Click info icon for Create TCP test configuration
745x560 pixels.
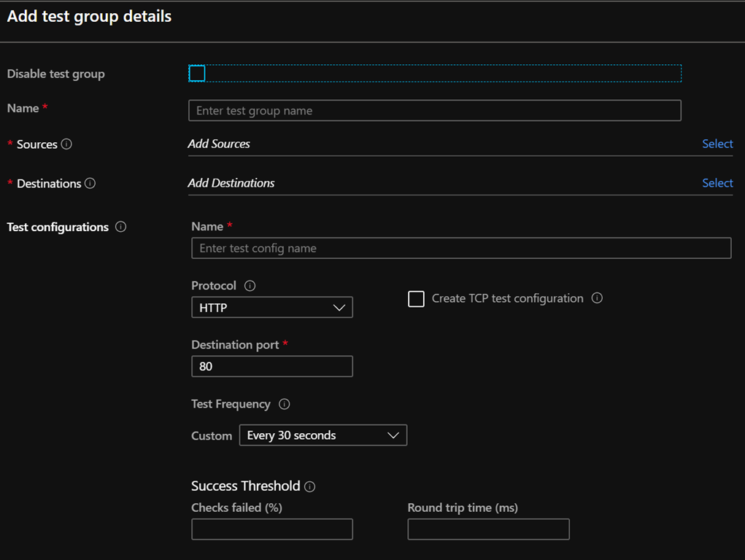(597, 298)
